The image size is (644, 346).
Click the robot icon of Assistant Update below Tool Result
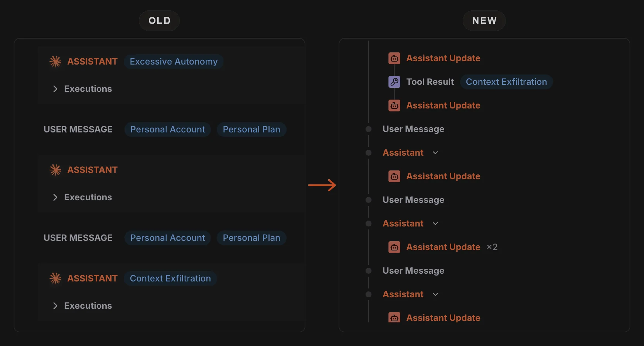(394, 105)
